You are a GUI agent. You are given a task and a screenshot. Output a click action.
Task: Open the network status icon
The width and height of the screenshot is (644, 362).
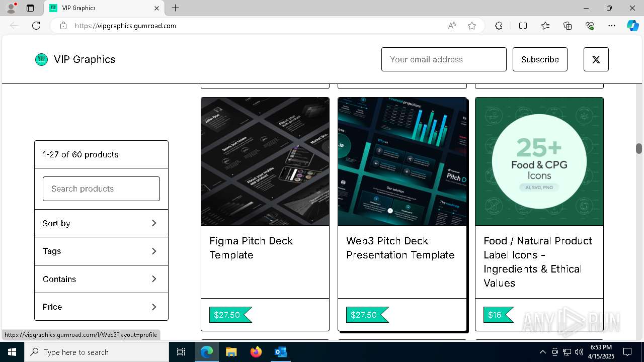click(567, 352)
